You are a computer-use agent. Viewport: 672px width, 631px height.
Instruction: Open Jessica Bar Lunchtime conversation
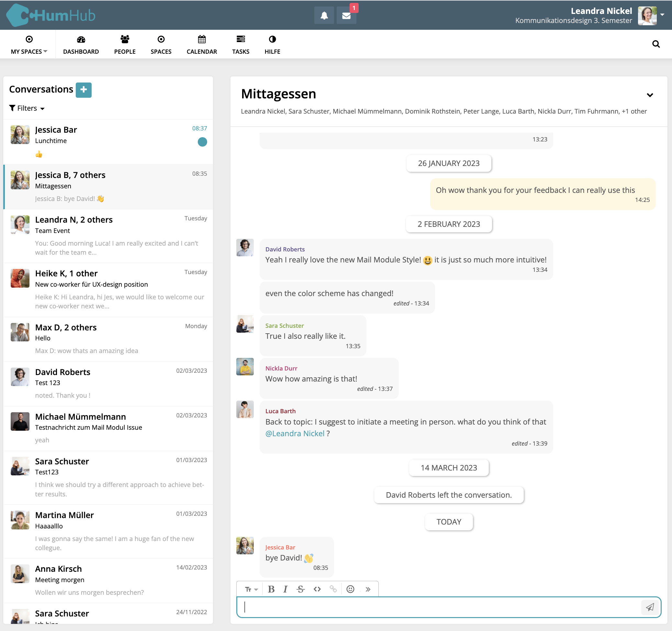pyautogui.click(x=108, y=141)
